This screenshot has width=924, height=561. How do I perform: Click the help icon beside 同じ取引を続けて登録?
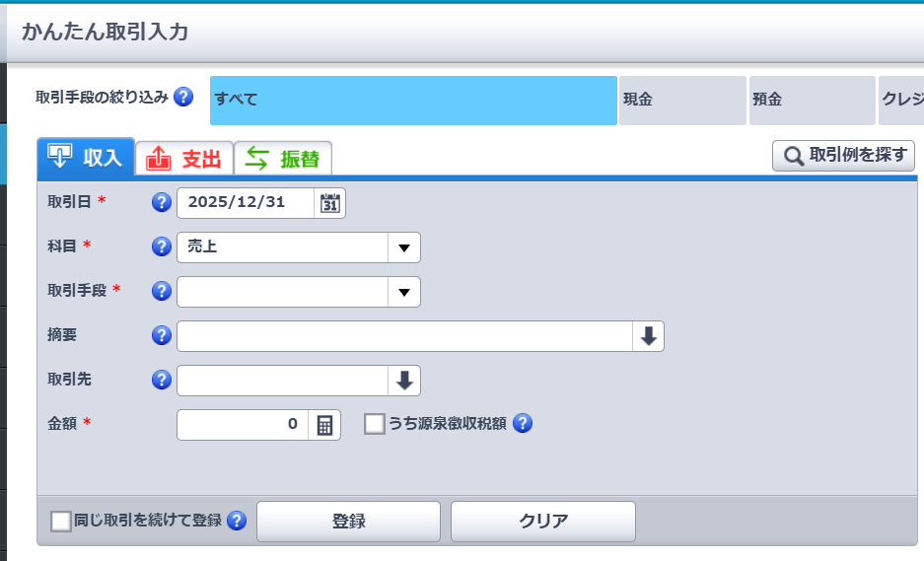236,522
